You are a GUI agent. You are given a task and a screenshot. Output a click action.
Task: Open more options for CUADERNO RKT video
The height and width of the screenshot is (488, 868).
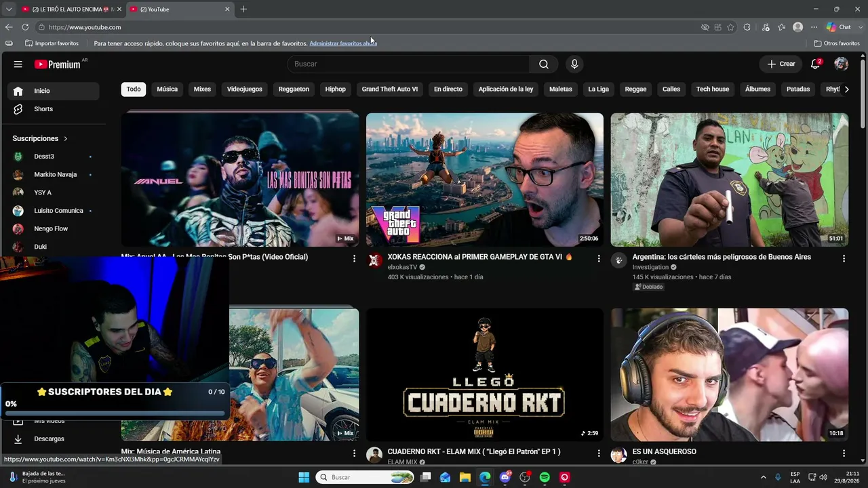[x=599, y=453]
